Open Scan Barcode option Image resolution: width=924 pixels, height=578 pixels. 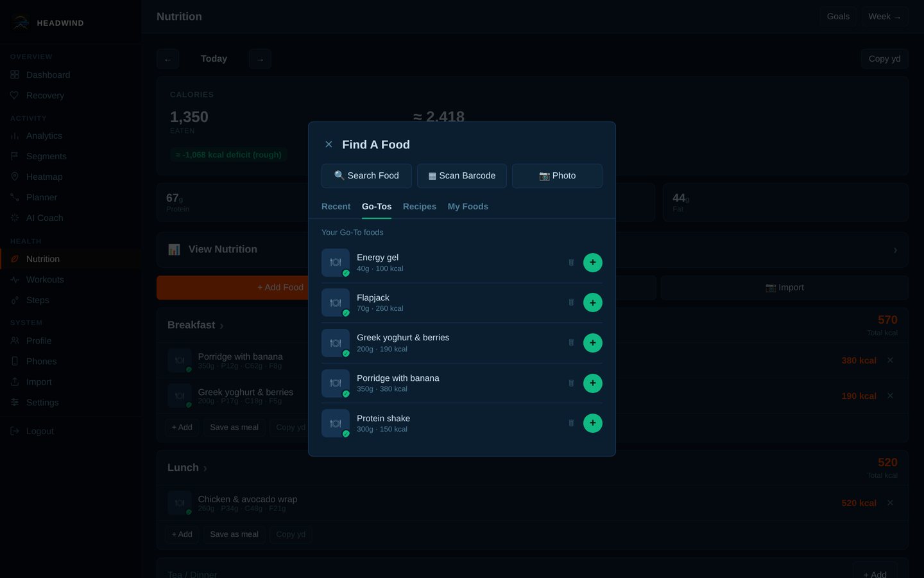[x=462, y=176]
